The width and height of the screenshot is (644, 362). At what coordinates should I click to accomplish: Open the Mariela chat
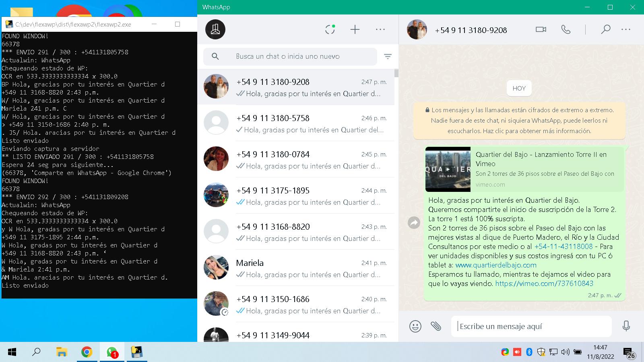tap(296, 268)
